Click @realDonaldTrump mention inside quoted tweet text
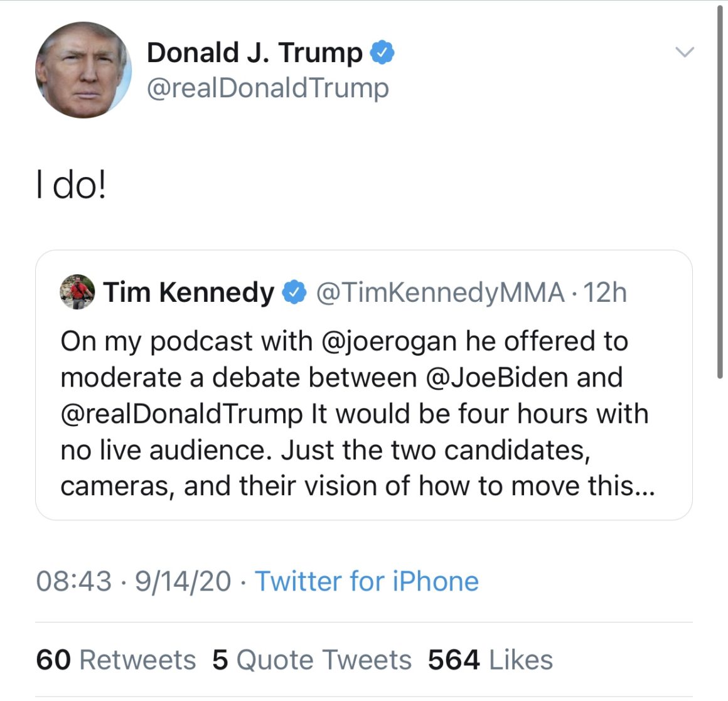The width and height of the screenshot is (728, 701). tap(181, 414)
